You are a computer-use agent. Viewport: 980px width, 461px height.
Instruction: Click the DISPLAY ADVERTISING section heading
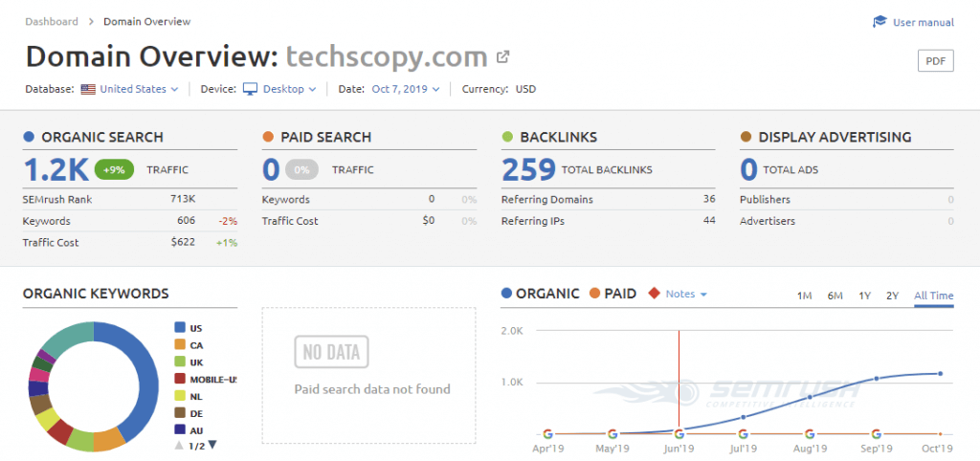pyautogui.click(x=835, y=137)
